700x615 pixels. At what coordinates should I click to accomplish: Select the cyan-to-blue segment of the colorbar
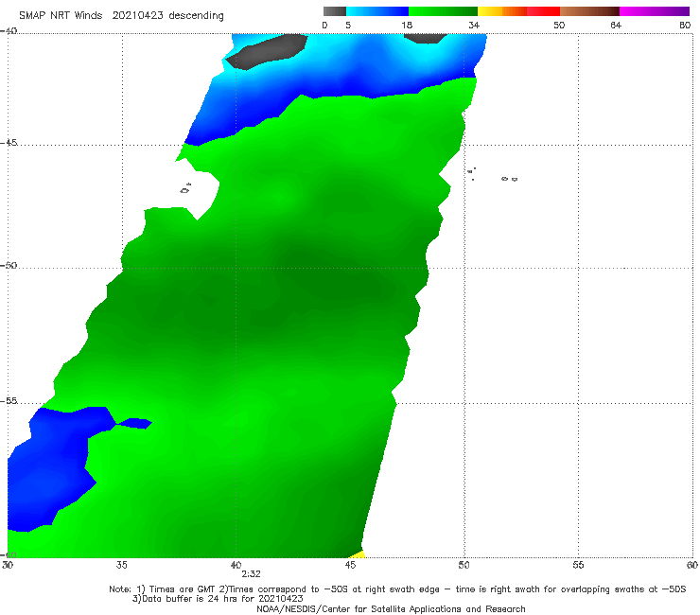[377, 11]
